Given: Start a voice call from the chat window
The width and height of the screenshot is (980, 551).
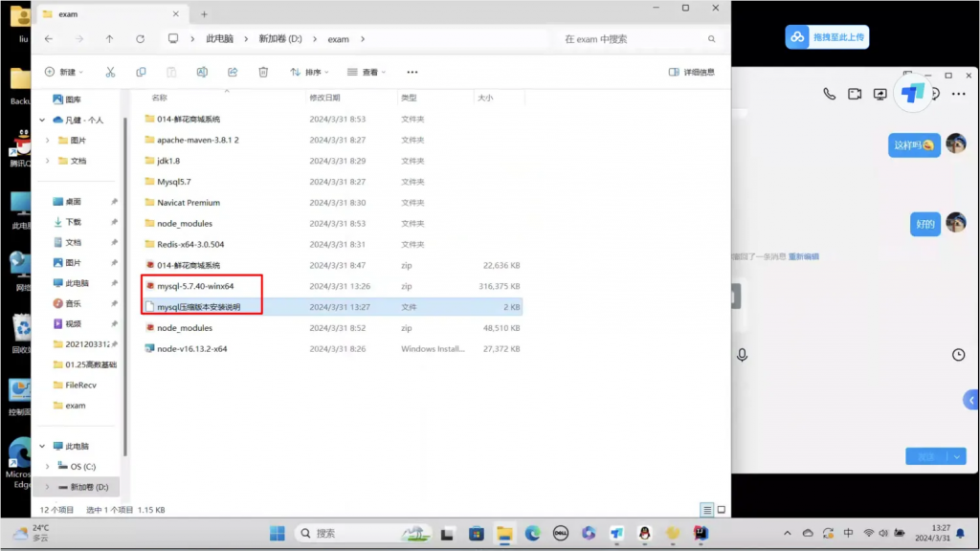Looking at the screenshot, I should (x=829, y=93).
